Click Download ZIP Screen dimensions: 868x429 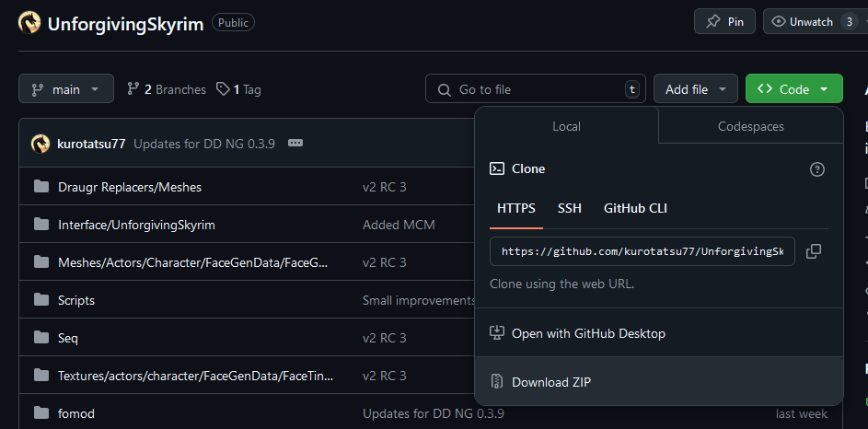[x=550, y=382]
